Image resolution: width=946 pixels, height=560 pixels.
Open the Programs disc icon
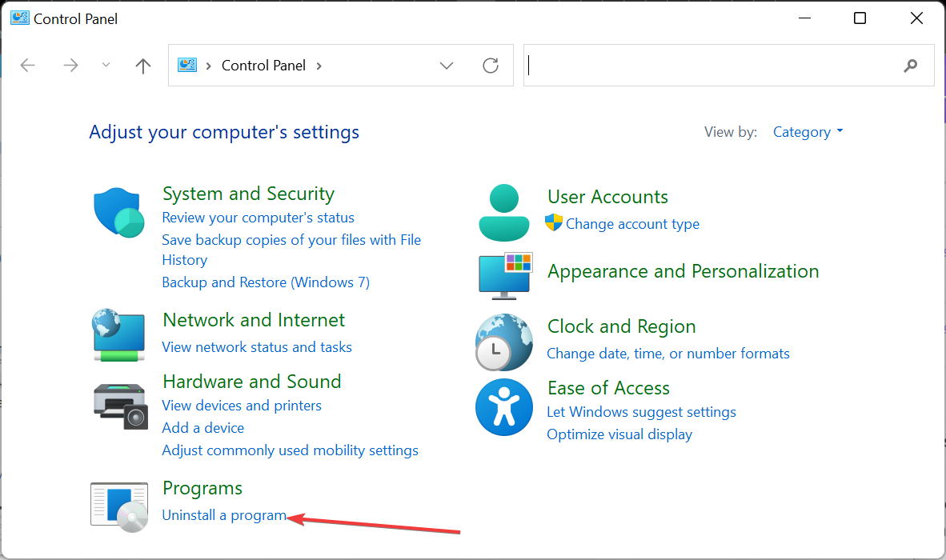coord(119,506)
